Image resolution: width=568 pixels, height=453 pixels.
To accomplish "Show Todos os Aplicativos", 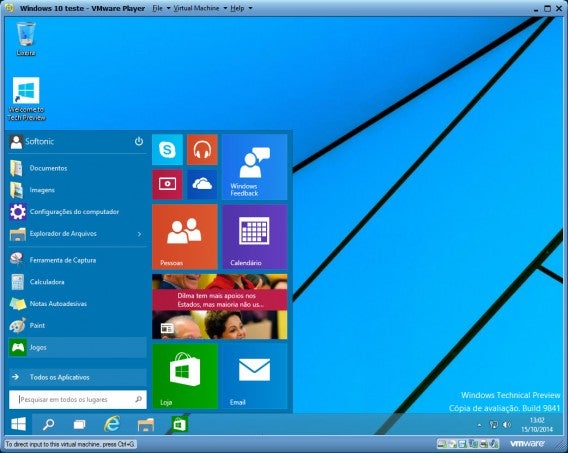I will point(78,377).
